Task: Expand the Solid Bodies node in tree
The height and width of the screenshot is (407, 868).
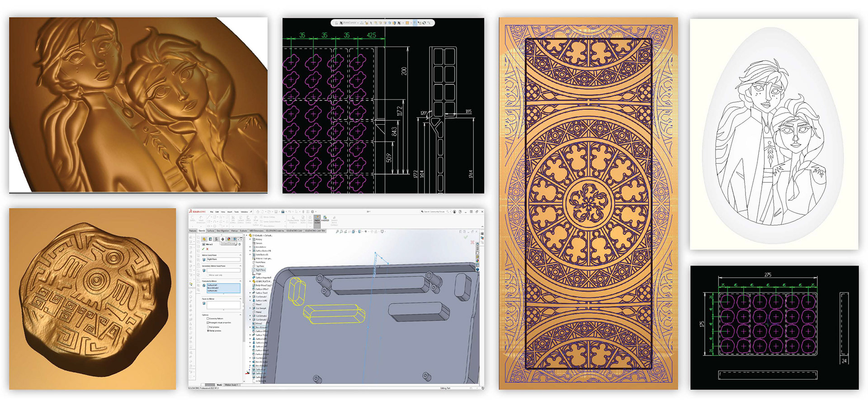Action: pos(250,255)
